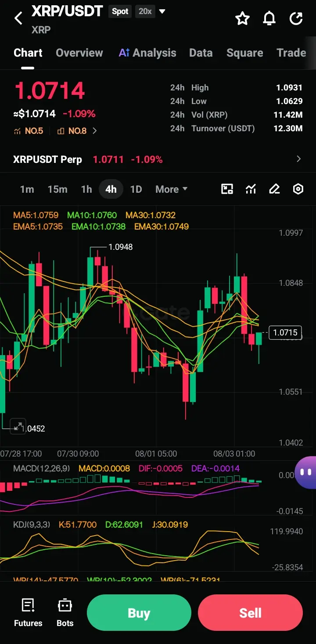The image size is (316, 644).
Task: Tap the current price tag 1.0715
Action: pos(285,333)
